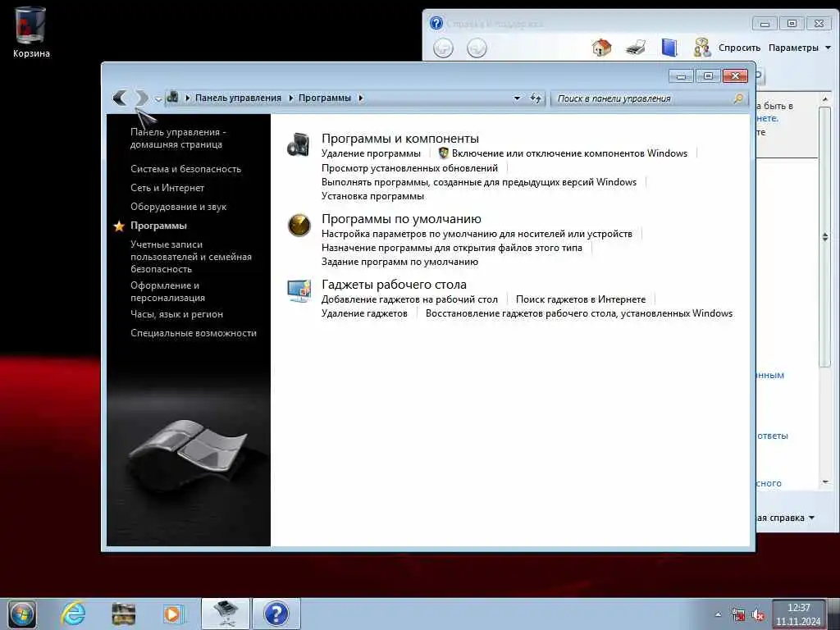Click Home icon in Help window toolbar
This screenshot has height=630, width=840.
601,48
